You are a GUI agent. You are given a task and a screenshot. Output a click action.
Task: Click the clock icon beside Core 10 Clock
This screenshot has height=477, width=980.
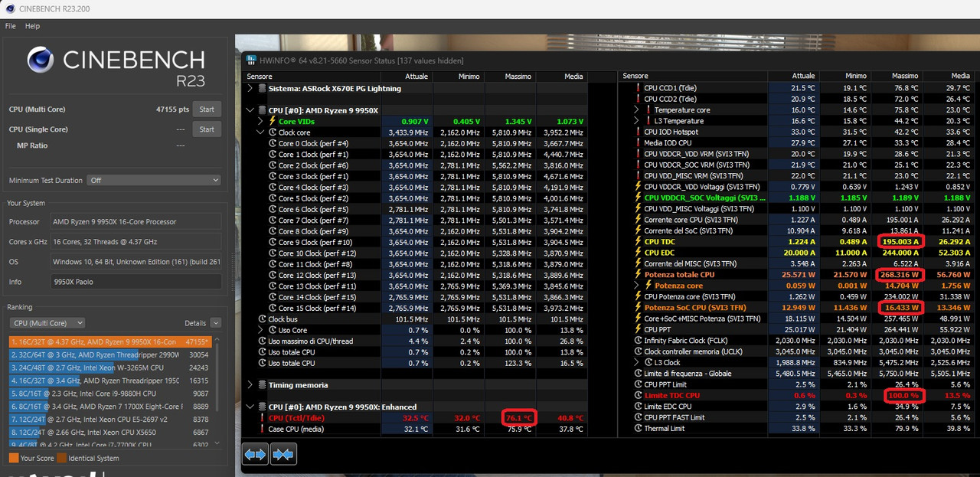272,253
